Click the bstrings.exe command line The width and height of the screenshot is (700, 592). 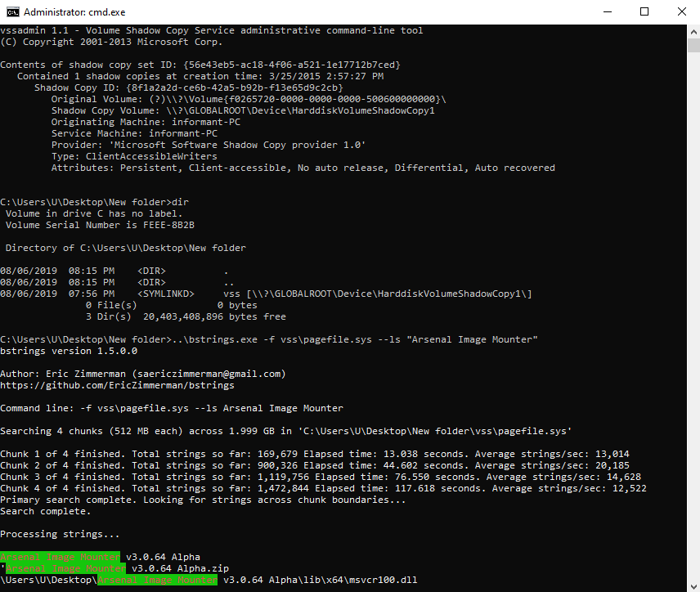(269, 340)
